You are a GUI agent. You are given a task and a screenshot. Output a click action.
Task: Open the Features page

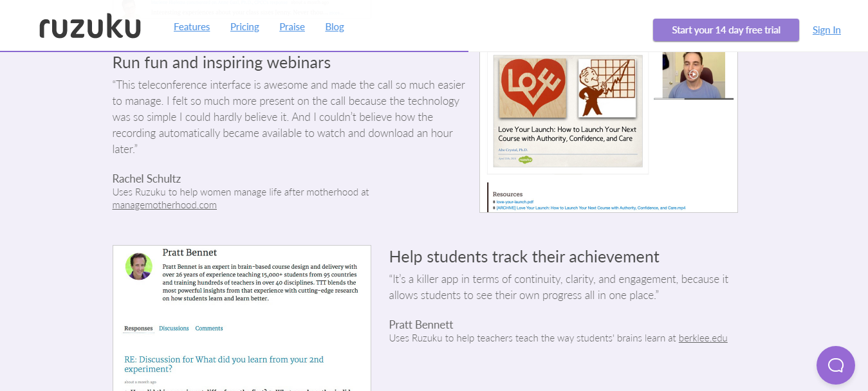(192, 26)
